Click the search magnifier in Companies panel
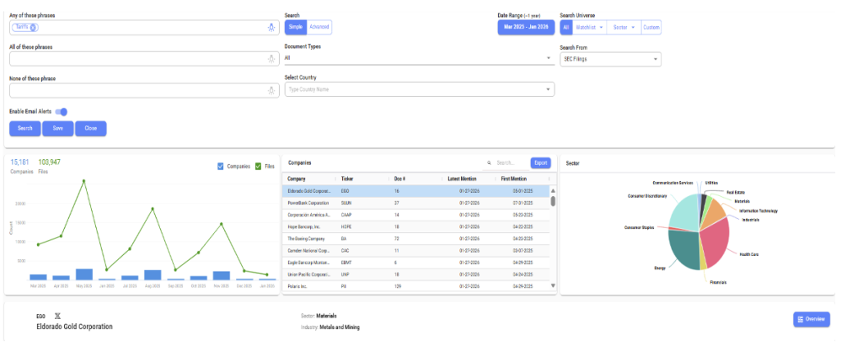Viewport: 868px width, 351px height. tap(490, 163)
